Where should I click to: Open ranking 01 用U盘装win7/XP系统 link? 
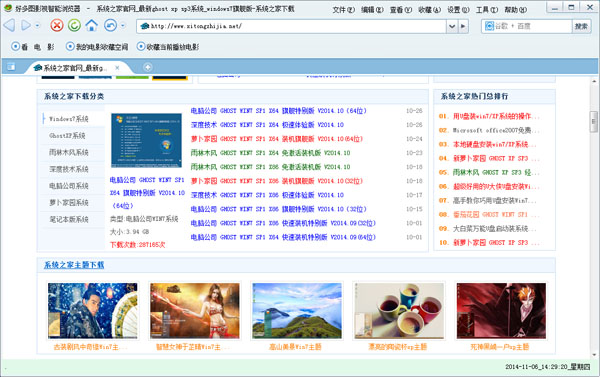coord(496,116)
